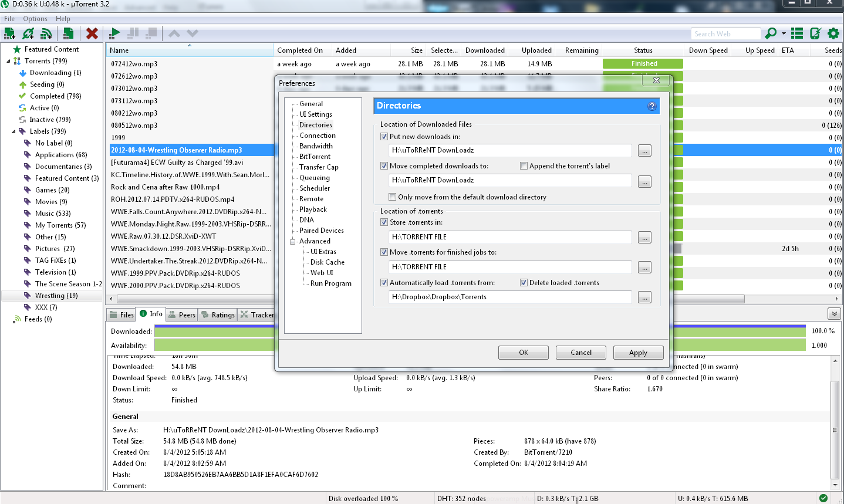
Task: Click the Stop torrent toolbar icon
Action: 151,33
